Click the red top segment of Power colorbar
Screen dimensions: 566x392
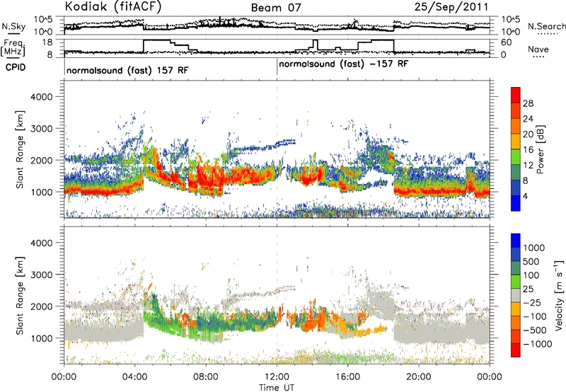[x=516, y=95]
